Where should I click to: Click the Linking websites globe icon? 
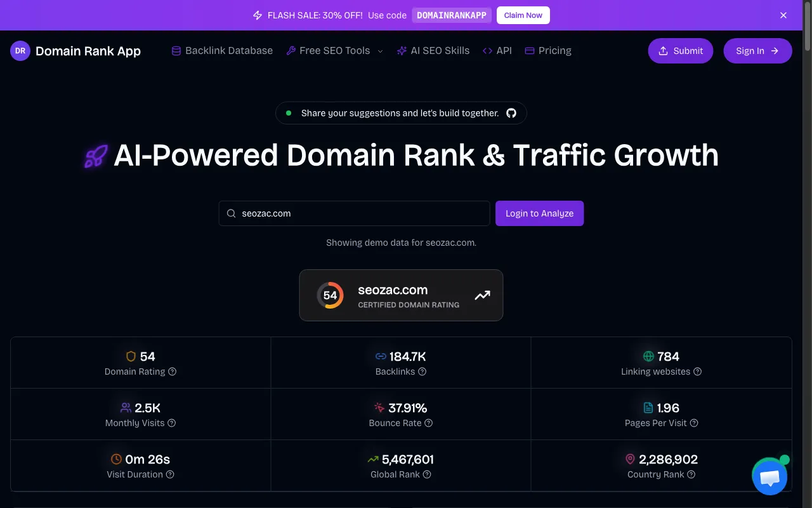coord(648,356)
